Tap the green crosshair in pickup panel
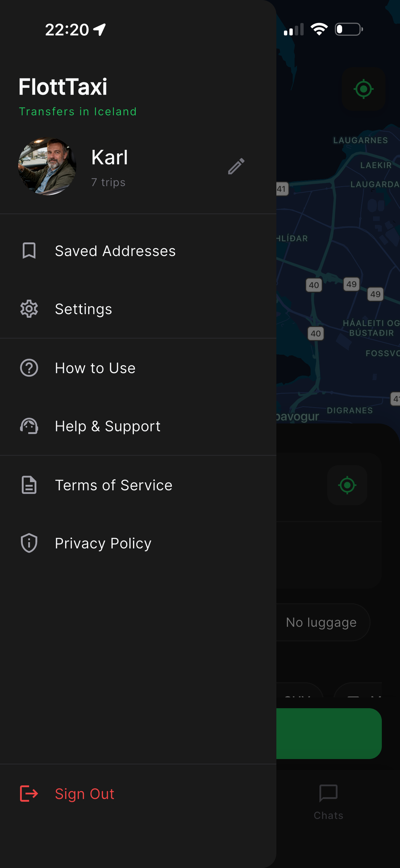Screen dimensions: 400x868 [x=347, y=485]
